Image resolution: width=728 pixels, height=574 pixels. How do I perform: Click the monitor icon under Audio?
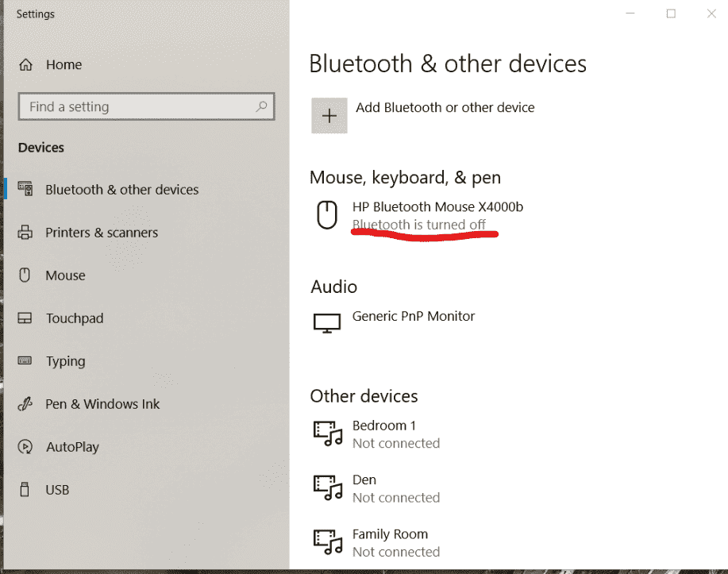(327, 323)
